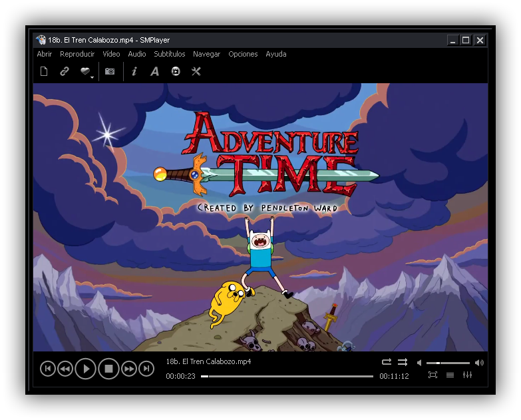521x420 pixels.
Task: Toggle repeat mode
Action: point(387,362)
